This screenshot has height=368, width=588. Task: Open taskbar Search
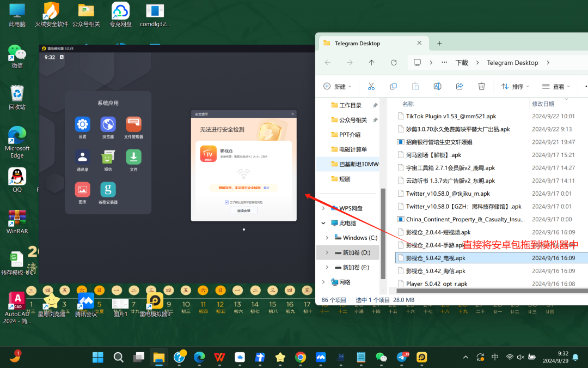[119, 357]
